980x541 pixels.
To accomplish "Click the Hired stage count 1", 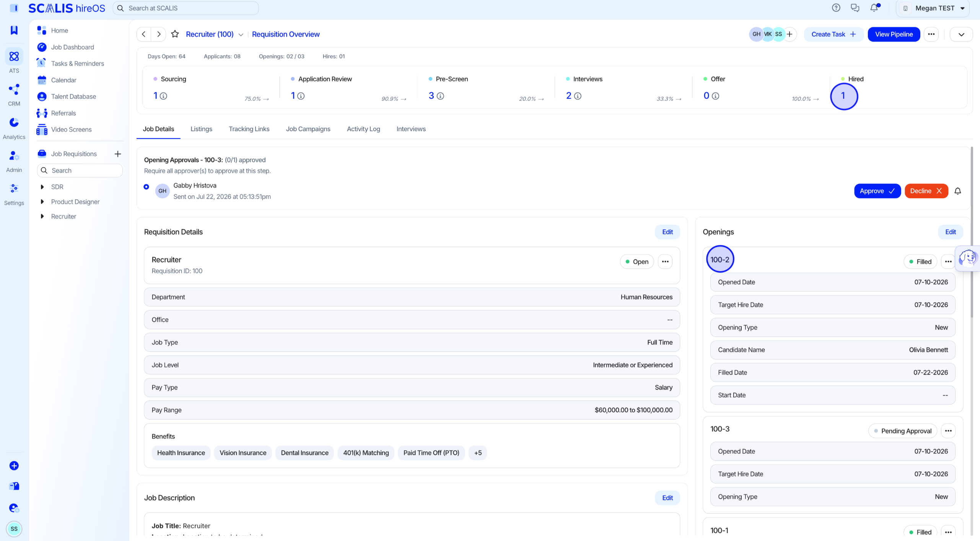I will tap(843, 96).
